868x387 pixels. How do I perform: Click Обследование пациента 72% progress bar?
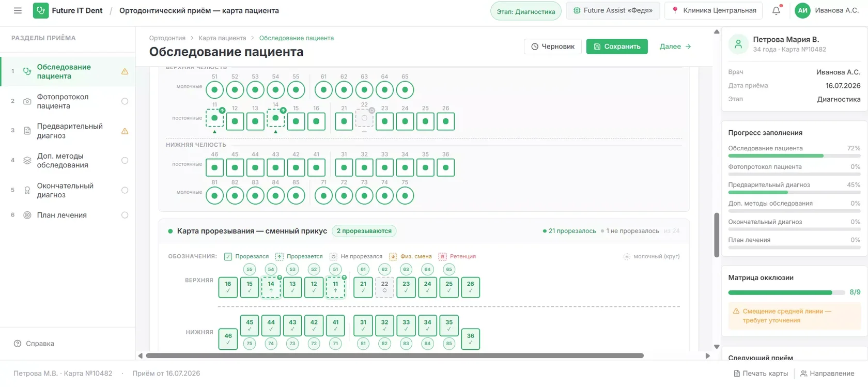pos(794,156)
